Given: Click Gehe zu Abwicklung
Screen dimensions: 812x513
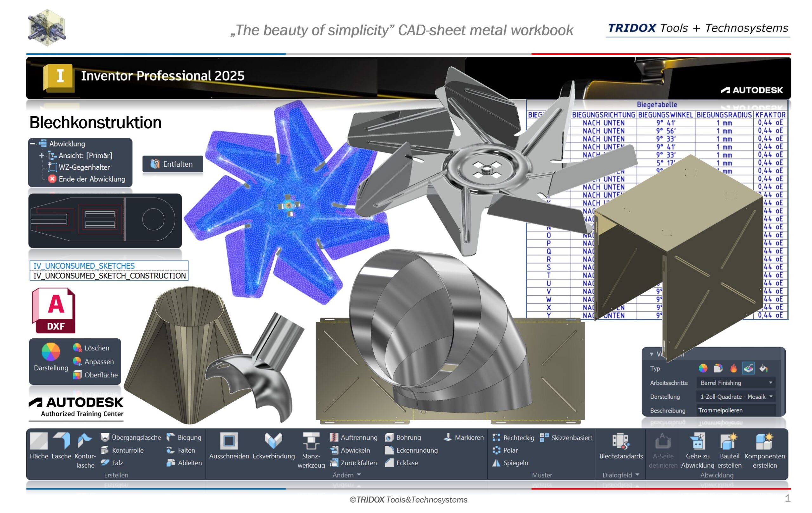Looking at the screenshot, I should (x=698, y=450).
